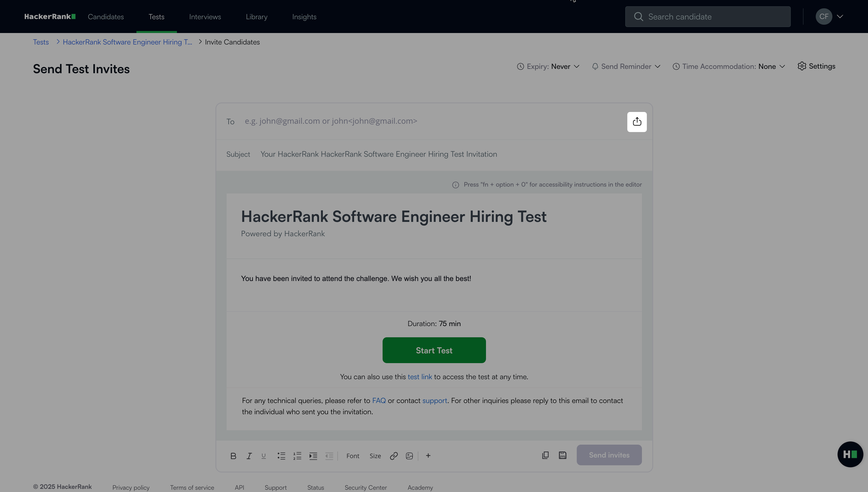The width and height of the screenshot is (868, 492).
Task: Switch to the Interviews tab
Action: [x=205, y=17]
